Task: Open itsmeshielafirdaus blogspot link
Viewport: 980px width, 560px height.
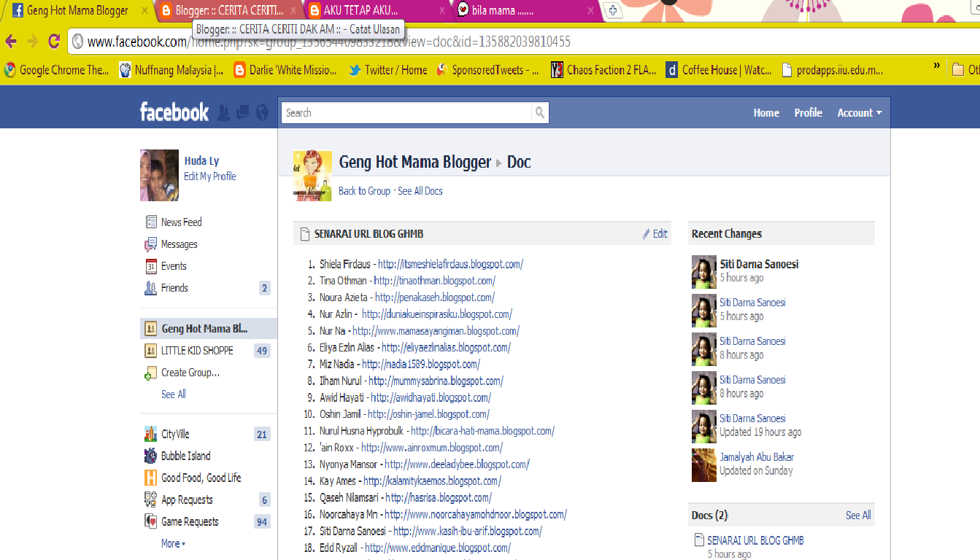Action: point(450,264)
